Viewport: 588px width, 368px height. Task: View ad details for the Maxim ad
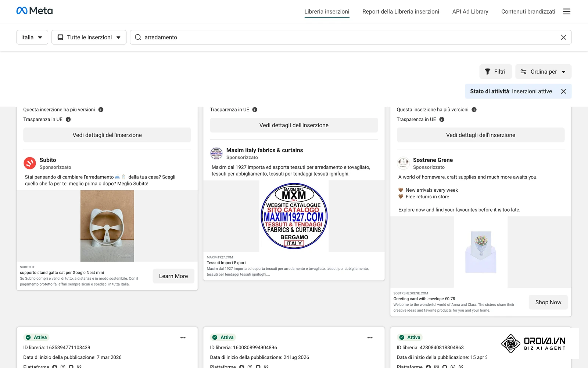[294, 125]
